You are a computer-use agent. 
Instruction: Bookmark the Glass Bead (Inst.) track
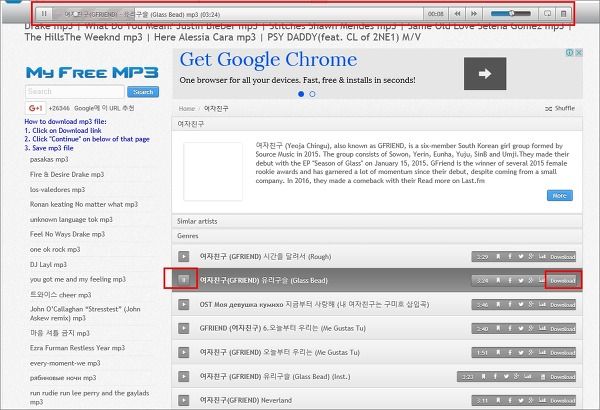point(484,377)
